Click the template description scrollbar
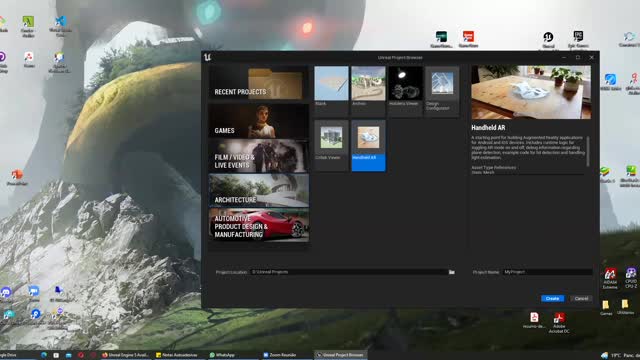The height and width of the screenshot is (360, 640). point(588,151)
